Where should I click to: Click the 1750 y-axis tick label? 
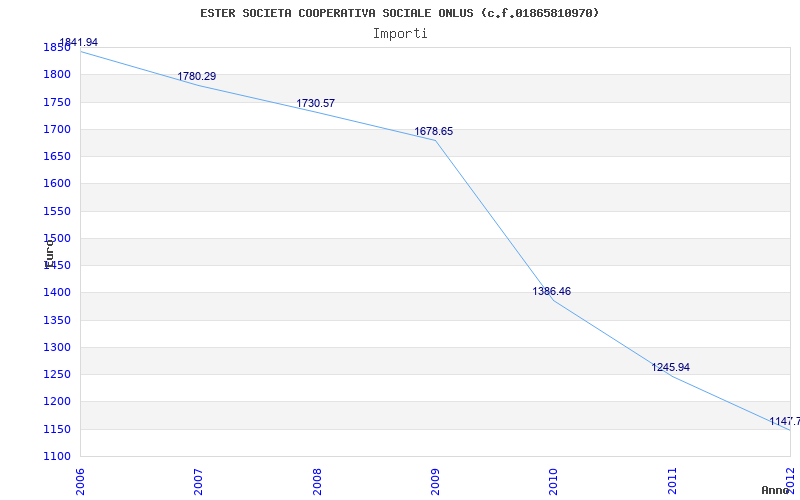click(57, 102)
